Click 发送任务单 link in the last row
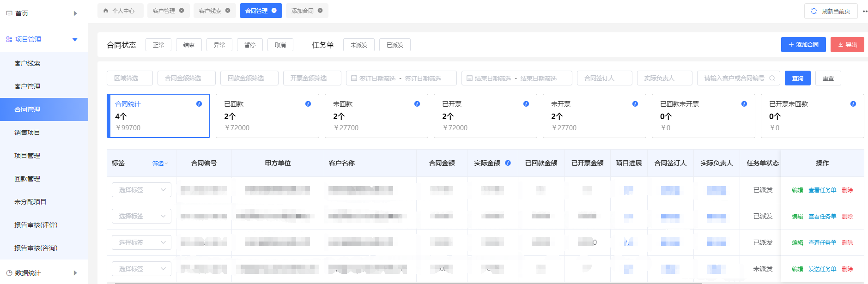868x284 pixels. tap(822, 269)
